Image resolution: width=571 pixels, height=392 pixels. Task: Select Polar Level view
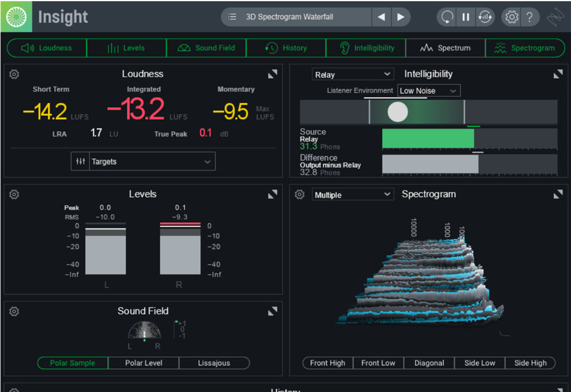pyautogui.click(x=143, y=363)
